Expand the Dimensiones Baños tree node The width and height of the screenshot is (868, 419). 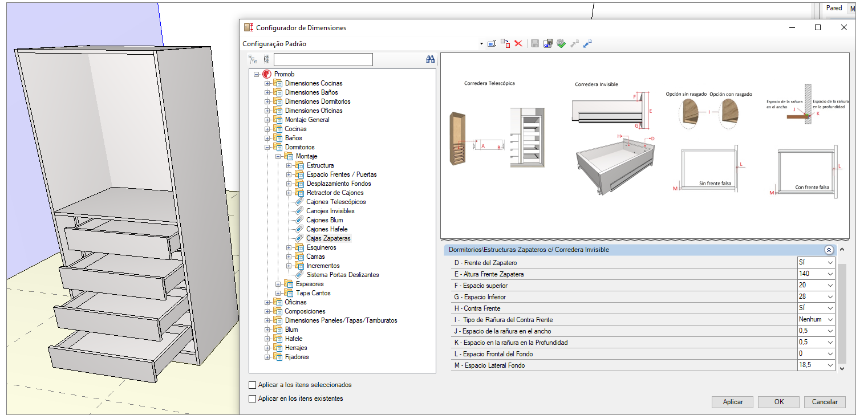pyautogui.click(x=267, y=92)
